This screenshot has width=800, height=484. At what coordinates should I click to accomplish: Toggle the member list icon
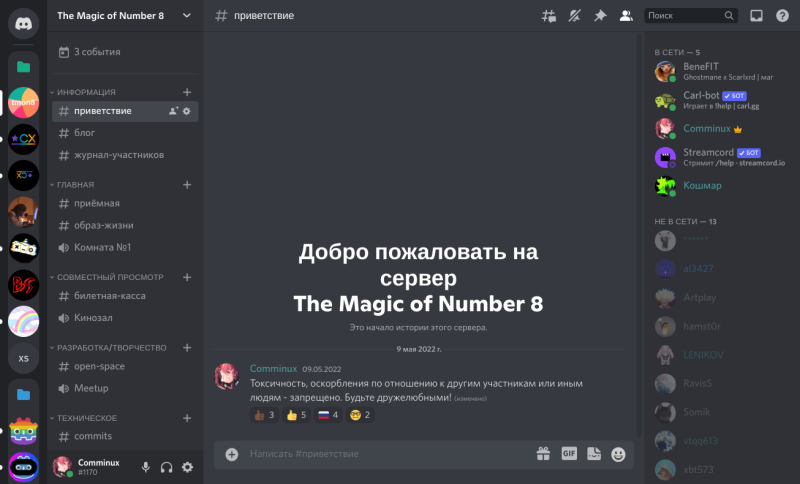[626, 16]
